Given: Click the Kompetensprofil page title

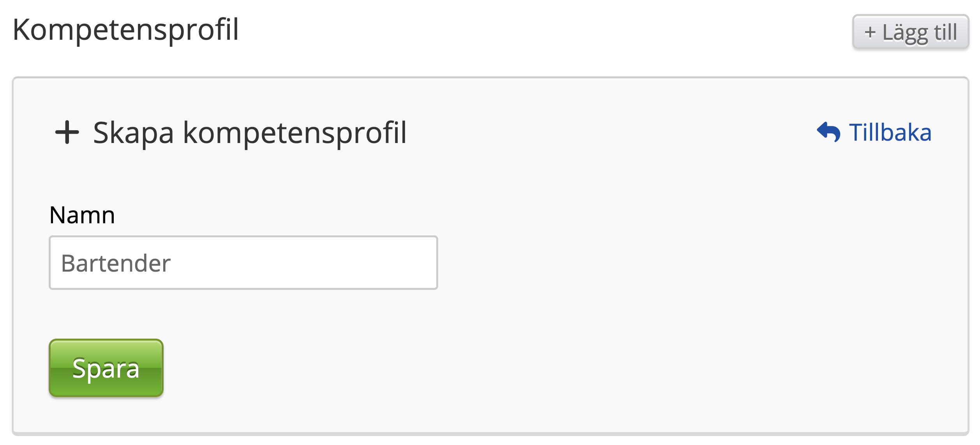Looking at the screenshot, I should click(125, 30).
